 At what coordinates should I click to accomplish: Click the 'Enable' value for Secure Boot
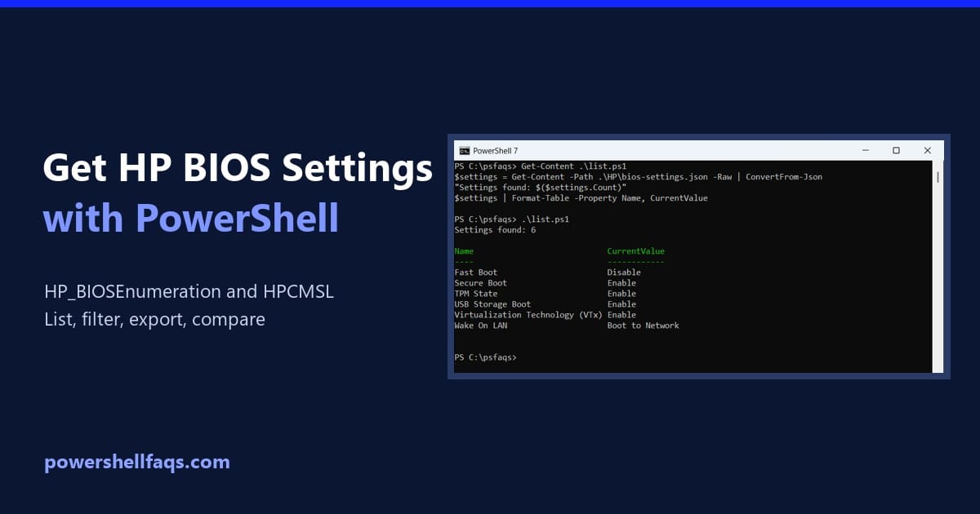pos(621,283)
